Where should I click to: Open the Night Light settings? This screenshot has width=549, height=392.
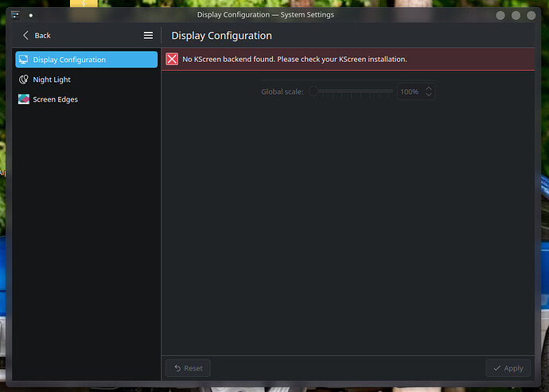87,80
